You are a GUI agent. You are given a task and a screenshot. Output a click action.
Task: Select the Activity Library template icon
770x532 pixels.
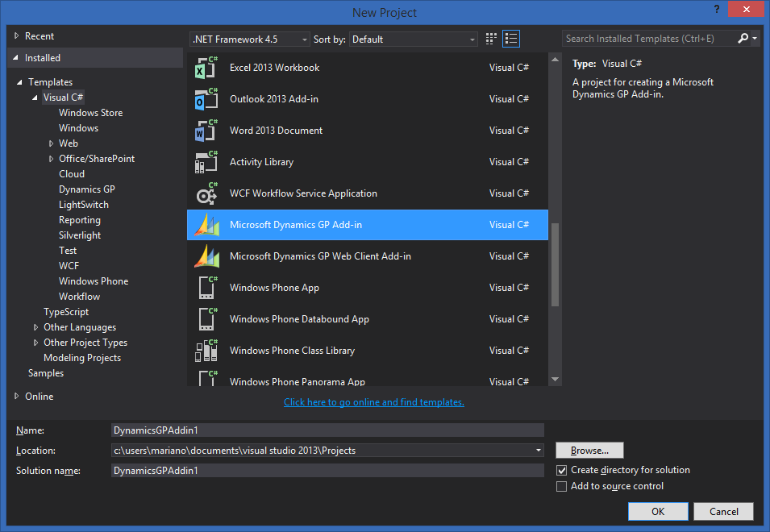point(206,161)
